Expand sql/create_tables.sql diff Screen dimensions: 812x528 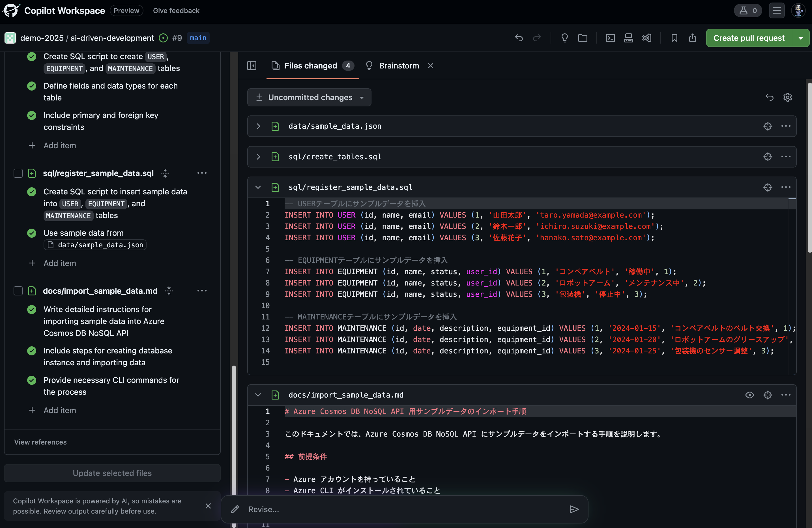click(258, 157)
